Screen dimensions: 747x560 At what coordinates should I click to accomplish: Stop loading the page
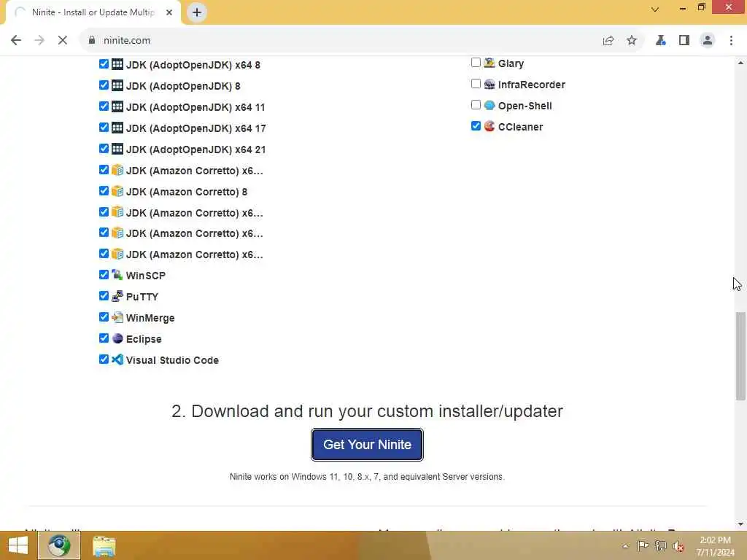point(63,41)
